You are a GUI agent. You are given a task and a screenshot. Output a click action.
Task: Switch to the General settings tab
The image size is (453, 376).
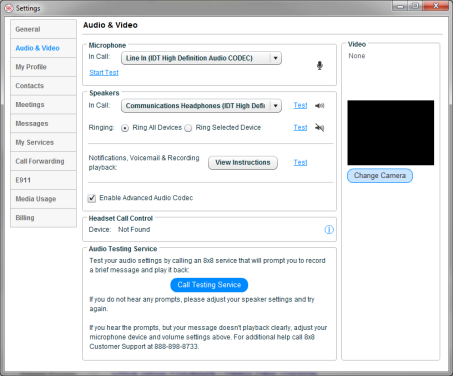tap(43, 29)
